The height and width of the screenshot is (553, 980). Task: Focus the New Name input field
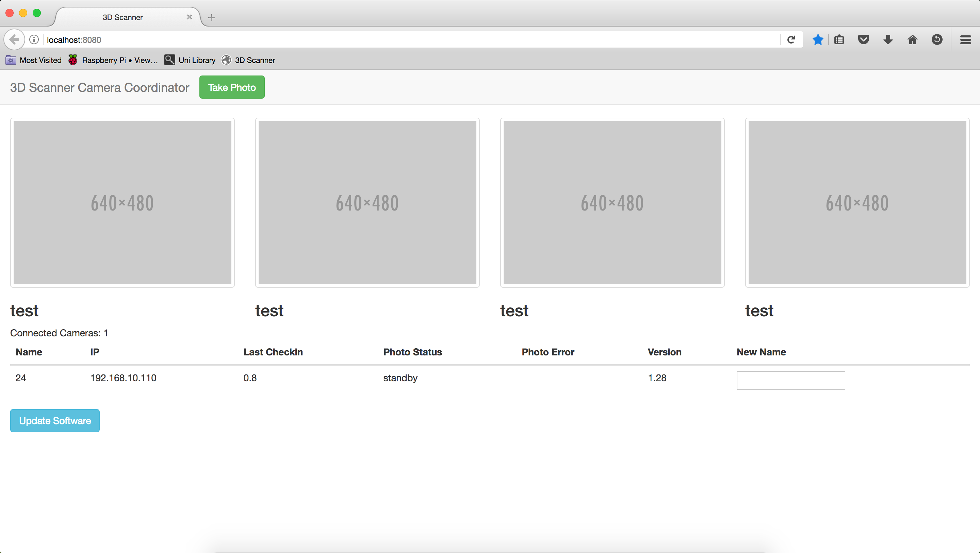pos(790,380)
